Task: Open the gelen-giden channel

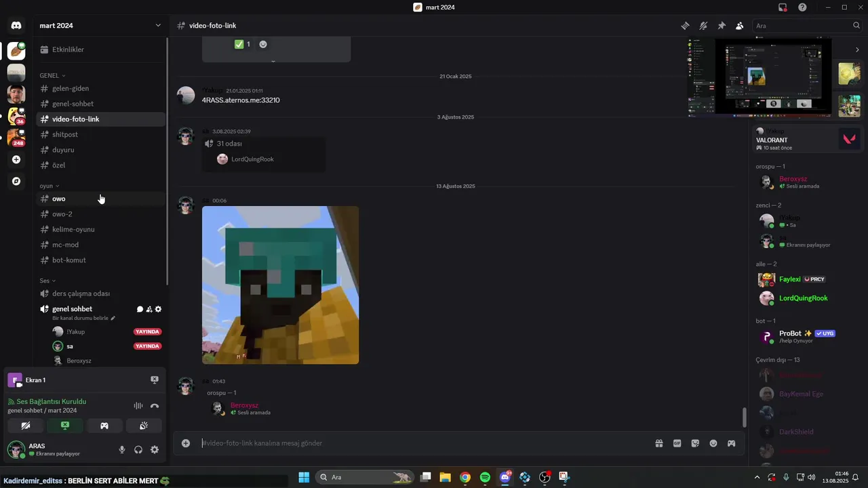Action: click(100, 88)
